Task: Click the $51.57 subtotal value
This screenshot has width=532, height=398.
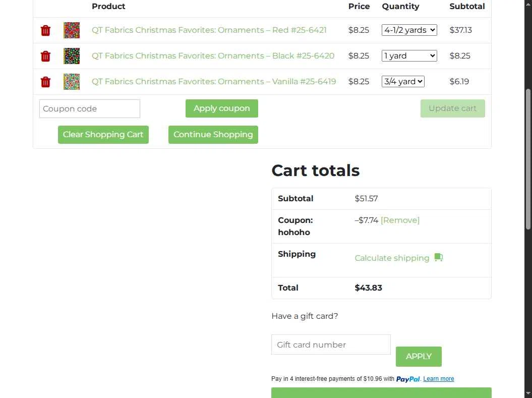Action: 366,198
